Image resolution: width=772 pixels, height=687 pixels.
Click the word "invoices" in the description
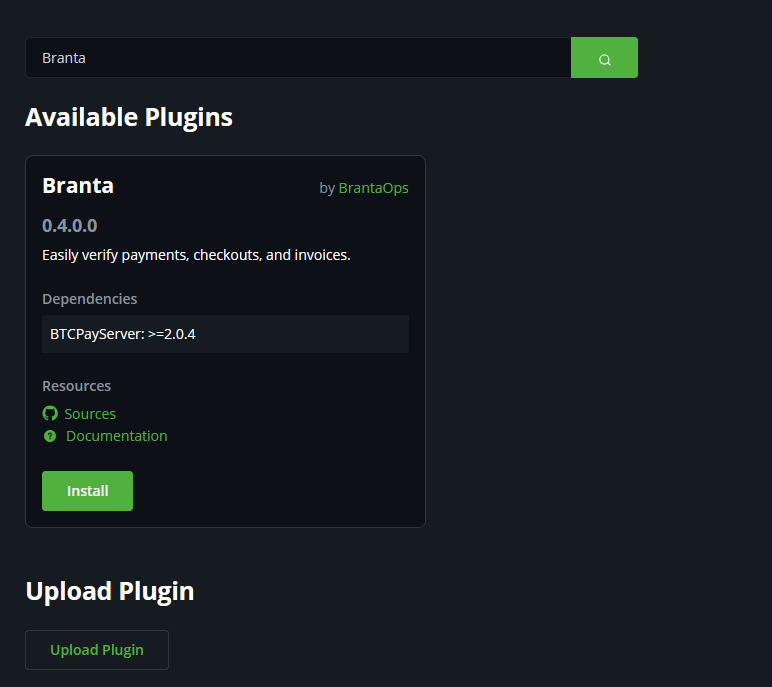320,255
